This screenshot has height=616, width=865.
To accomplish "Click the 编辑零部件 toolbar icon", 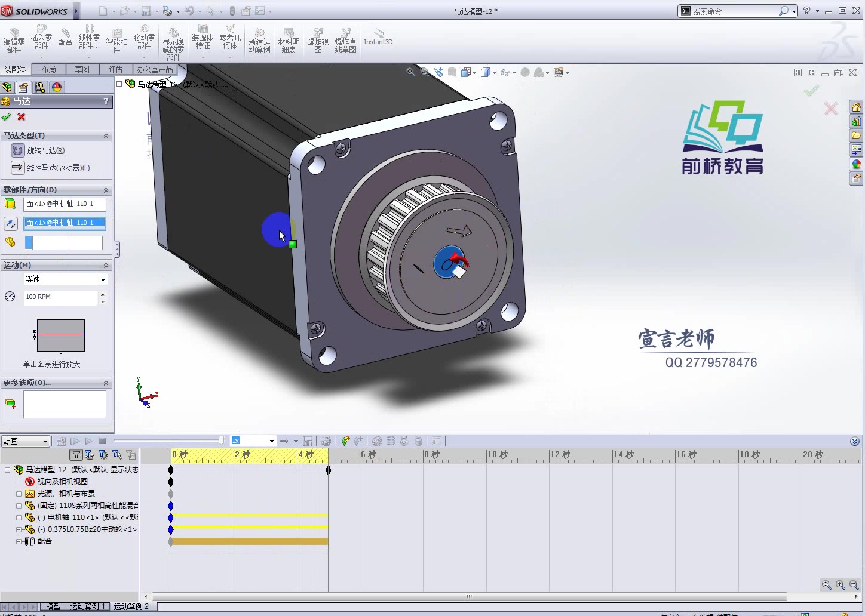I will (x=14, y=41).
